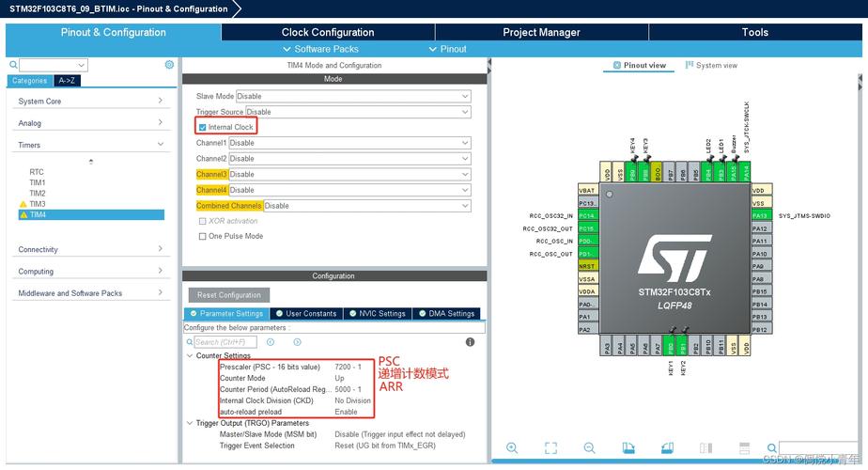Switch to System view

[x=711, y=65]
